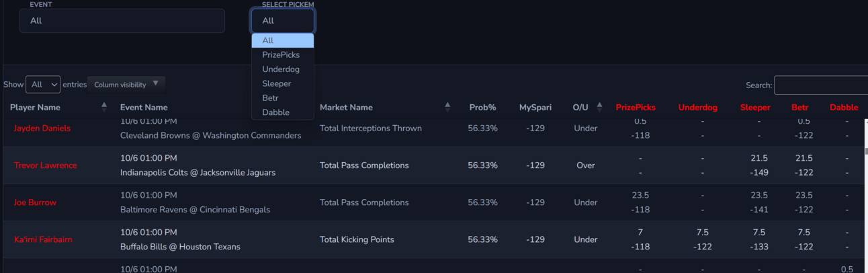The width and height of the screenshot is (868, 273).
Task: Open the Show entries count selector
Action: (x=43, y=85)
